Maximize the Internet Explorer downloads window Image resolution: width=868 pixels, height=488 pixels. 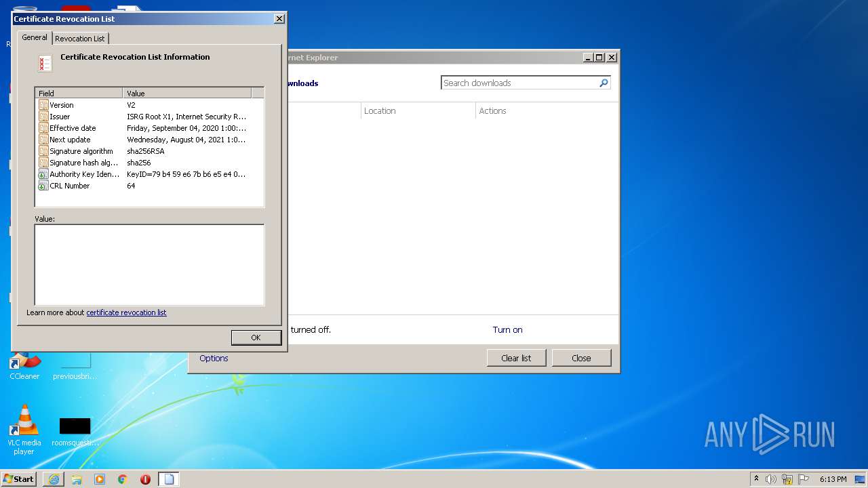point(599,58)
